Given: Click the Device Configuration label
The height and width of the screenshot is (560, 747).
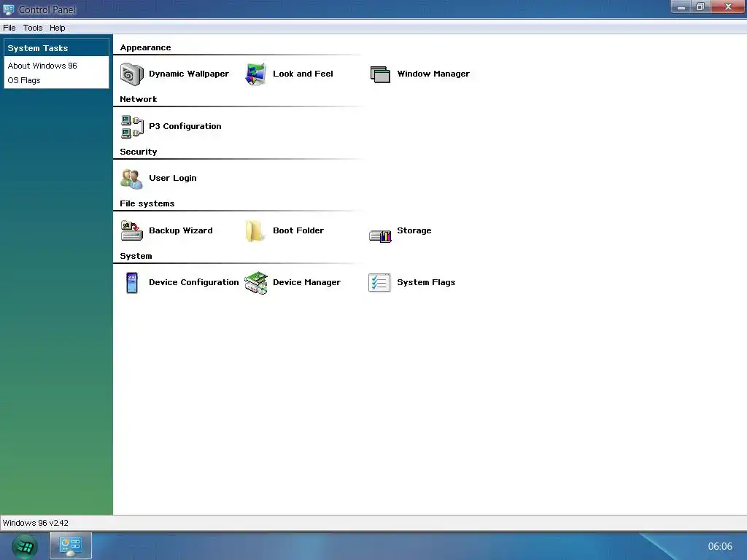Looking at the screenshot, I should pos(193,282).
